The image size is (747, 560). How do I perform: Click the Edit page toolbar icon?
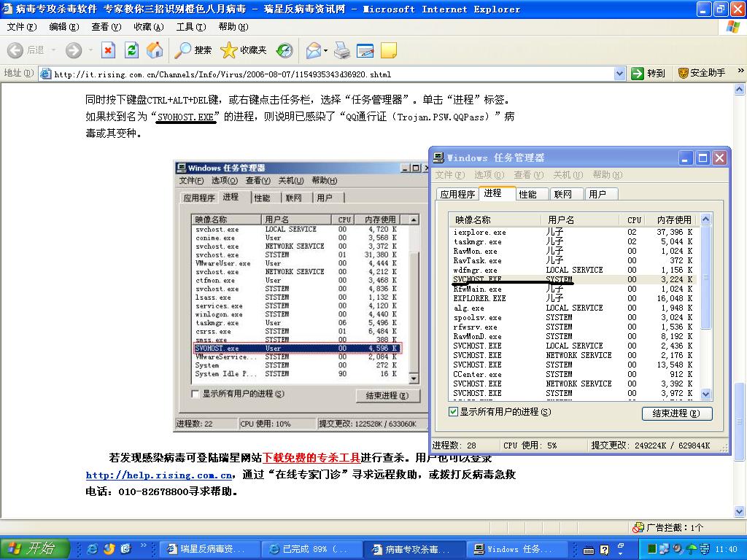(365, 50)
